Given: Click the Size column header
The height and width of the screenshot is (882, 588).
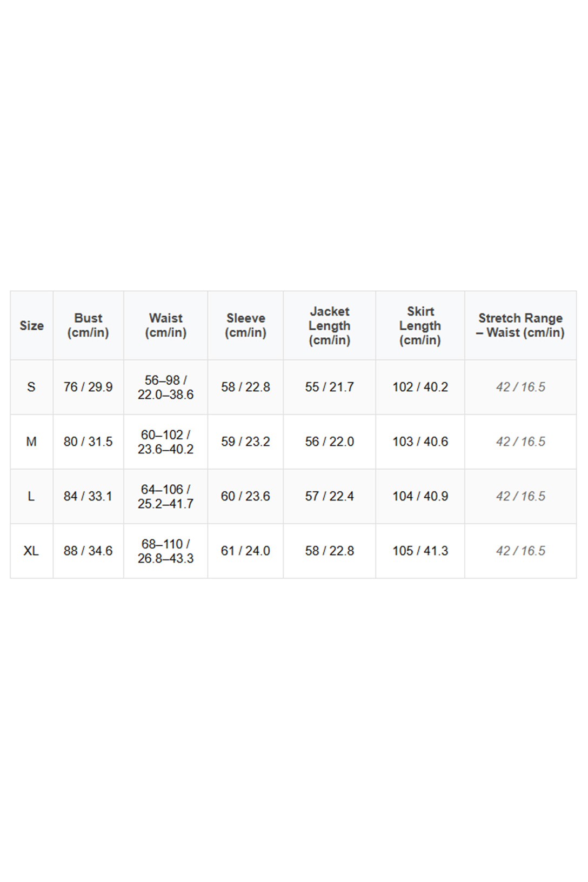Looking at the screenshot, I should [31, 325].
